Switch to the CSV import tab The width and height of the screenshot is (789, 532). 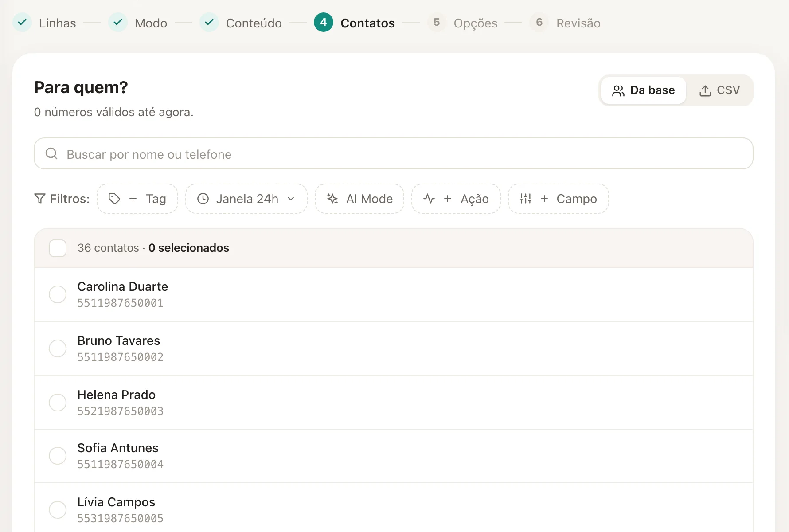[719, 90]
